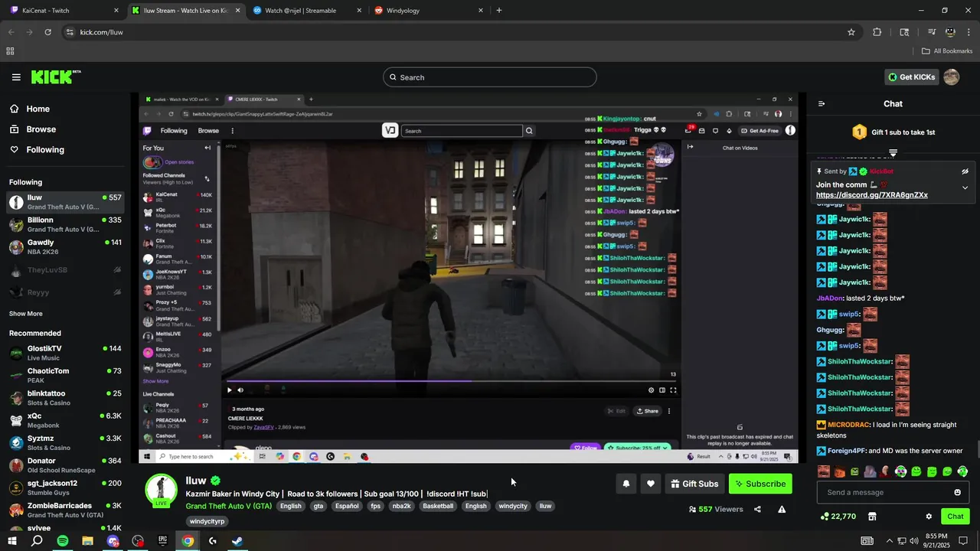This screenshot has width=980, height=551.
Task: Expand Show More under Following
Action: point(26,314)
